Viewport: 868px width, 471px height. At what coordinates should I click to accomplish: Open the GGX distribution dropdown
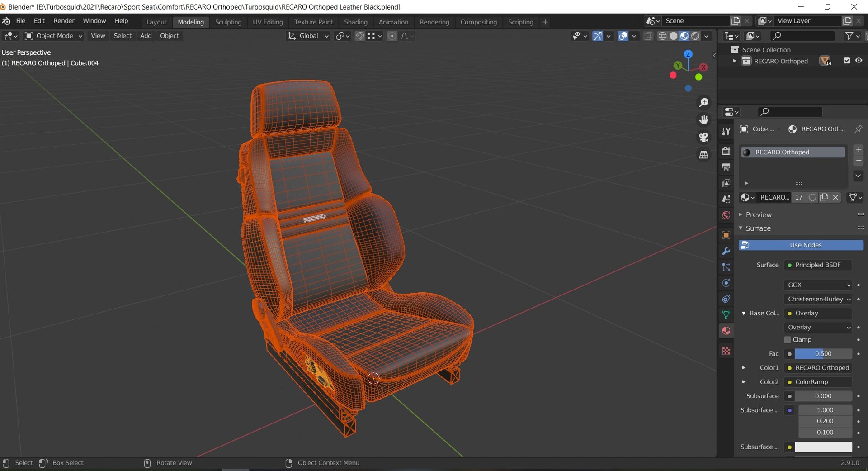(x=818, y=285)
